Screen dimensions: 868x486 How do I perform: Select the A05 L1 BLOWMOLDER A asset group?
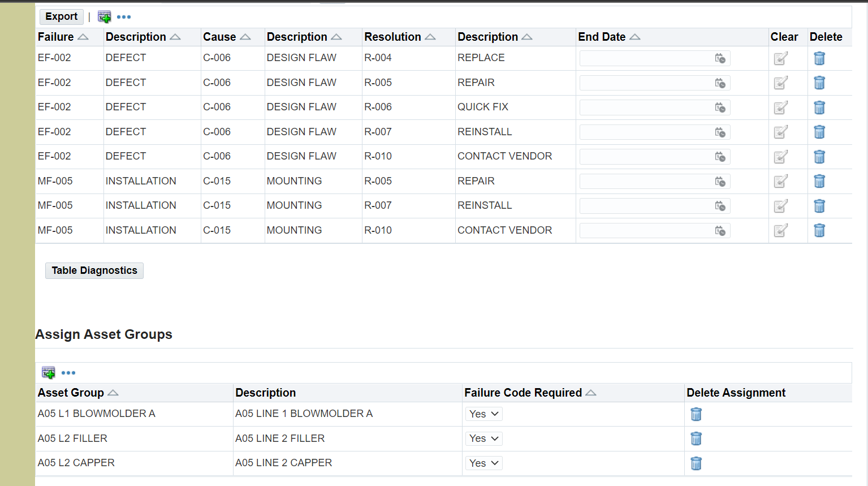click(97, 414)
